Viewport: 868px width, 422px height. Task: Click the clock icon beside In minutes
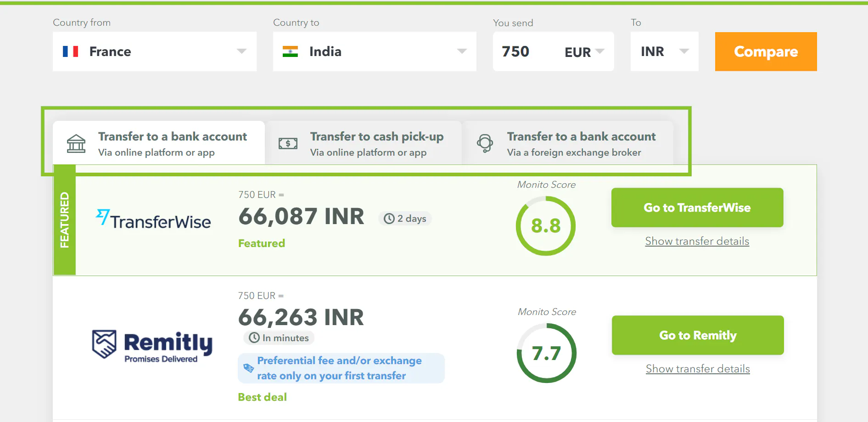[254, 338]
